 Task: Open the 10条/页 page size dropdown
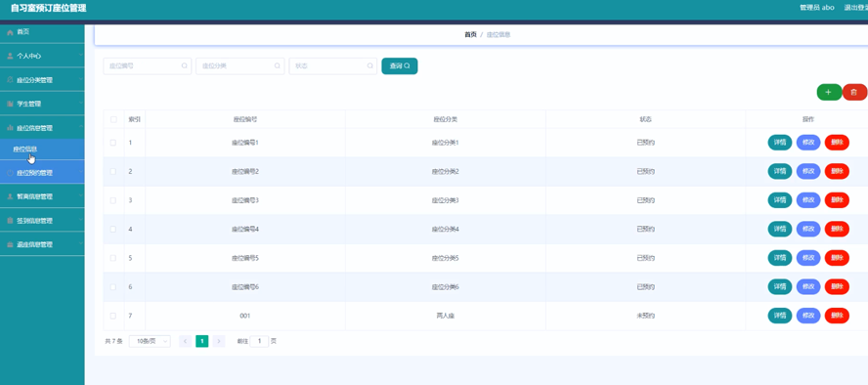pos(150,341)
